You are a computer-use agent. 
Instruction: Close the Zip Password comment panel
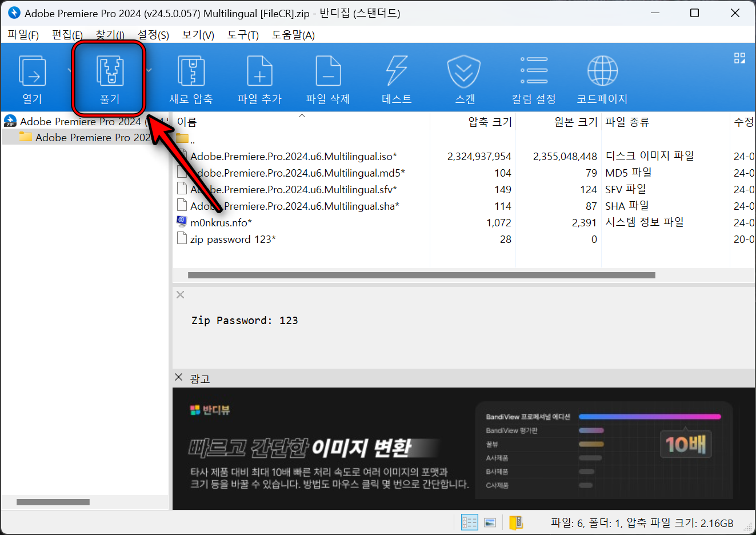pyautogui.click(x=181, y=295)
